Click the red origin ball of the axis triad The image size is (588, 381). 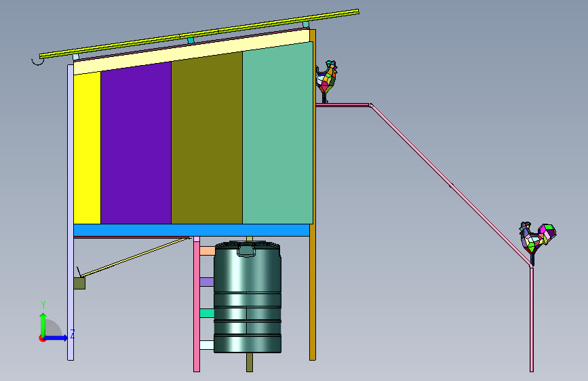[42, 338]
